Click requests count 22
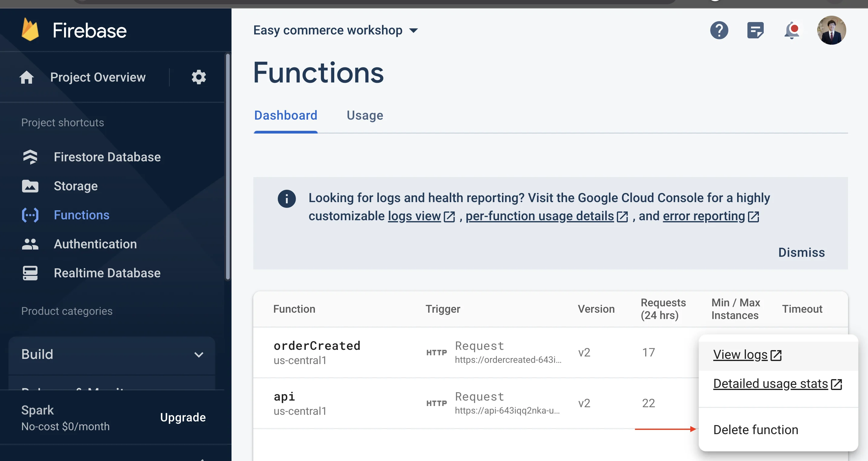The height and width of the screenshot is (461, 868). pos(648,403)
